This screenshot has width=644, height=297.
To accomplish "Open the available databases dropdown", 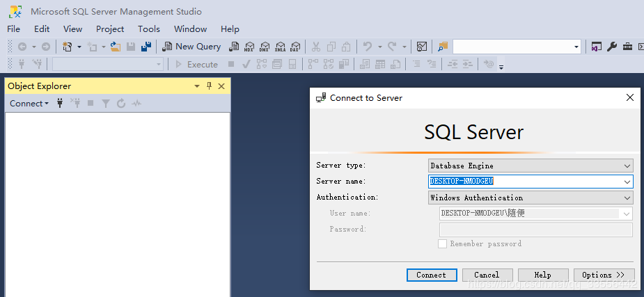I will (x=159, y=65).
